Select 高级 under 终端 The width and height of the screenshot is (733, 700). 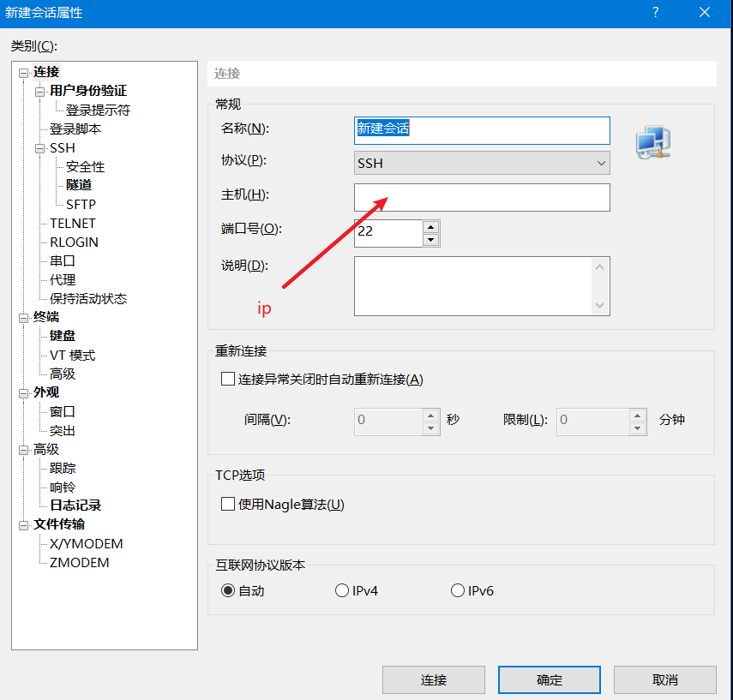(63, 374)
